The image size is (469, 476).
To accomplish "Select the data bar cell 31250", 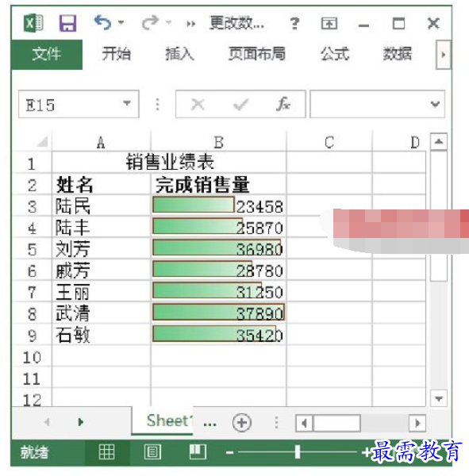I will (218, 292).
